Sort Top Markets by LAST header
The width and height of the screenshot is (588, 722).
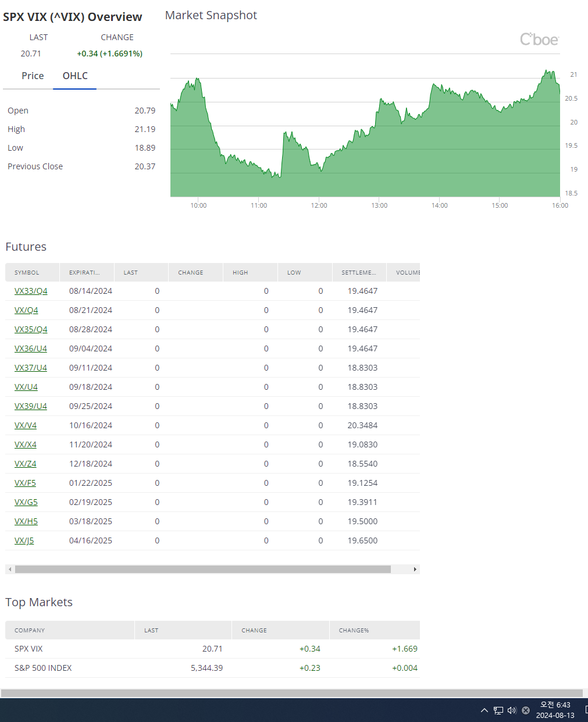click(x=183, y=630)
